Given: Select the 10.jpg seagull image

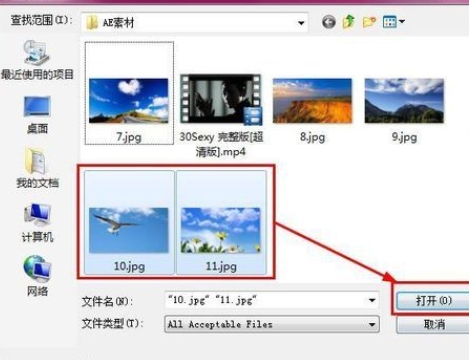Looking at the screenshot, I should (x=129, y=223).
